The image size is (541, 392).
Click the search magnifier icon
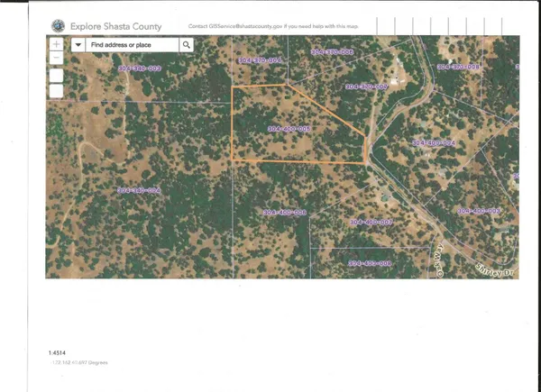187,43
